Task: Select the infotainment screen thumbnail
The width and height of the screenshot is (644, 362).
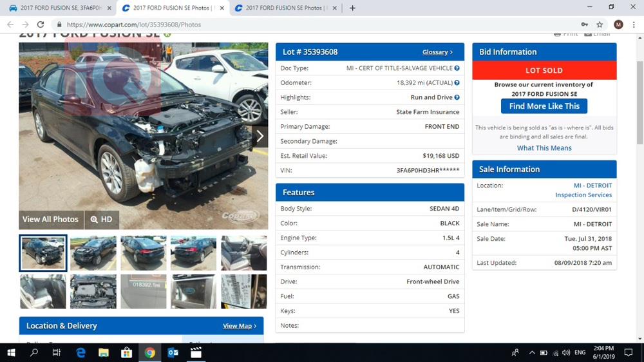Action: click(193, 291)
